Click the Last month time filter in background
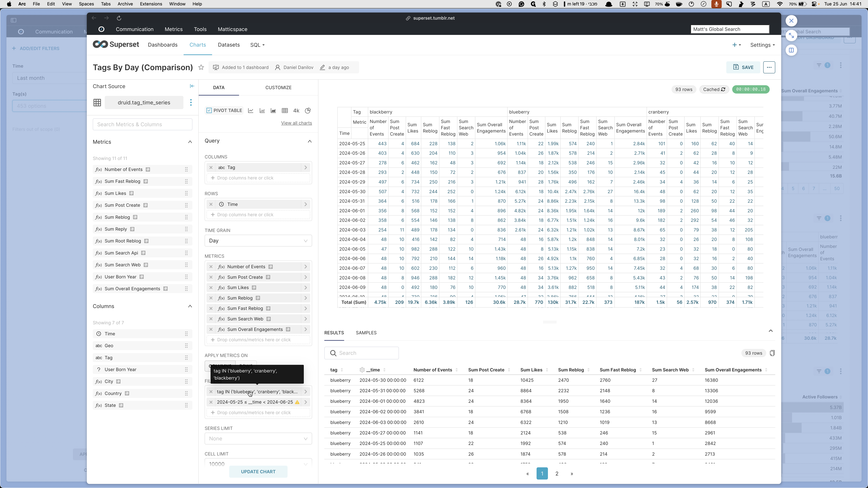The height and width of the screenshot is (488, 868). tap(49, 78)
